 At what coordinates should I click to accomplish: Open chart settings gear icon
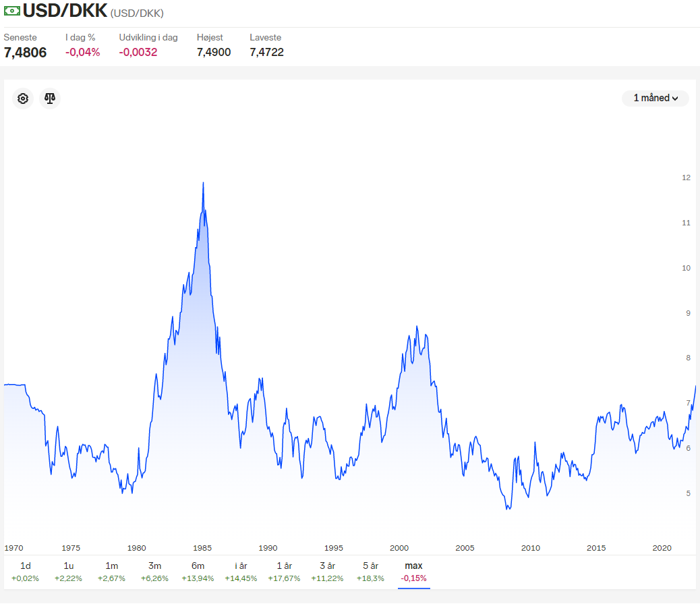coord(23,99)
